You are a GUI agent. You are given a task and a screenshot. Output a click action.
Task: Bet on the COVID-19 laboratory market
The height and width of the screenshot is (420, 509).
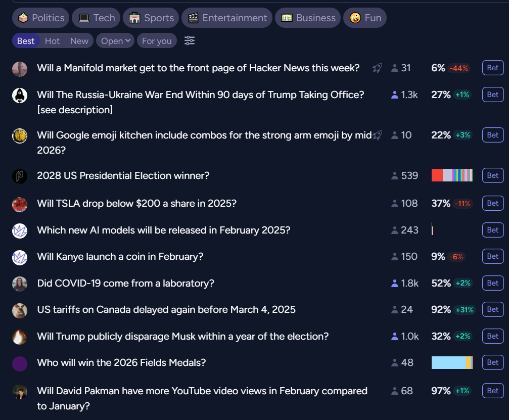(x=493, y=283)
